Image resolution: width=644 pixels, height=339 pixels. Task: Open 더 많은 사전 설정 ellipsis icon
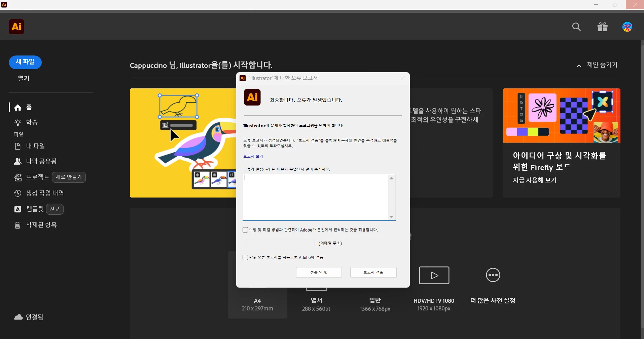click(493, 275)
